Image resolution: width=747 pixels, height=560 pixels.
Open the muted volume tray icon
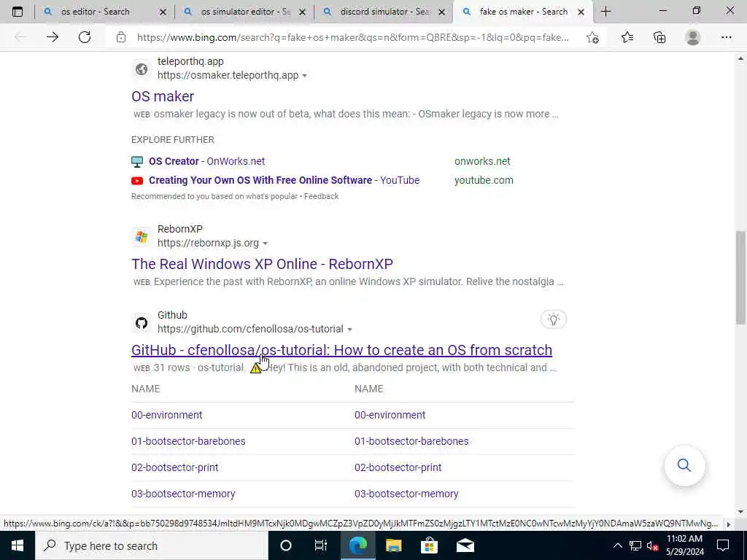(652, 545)
